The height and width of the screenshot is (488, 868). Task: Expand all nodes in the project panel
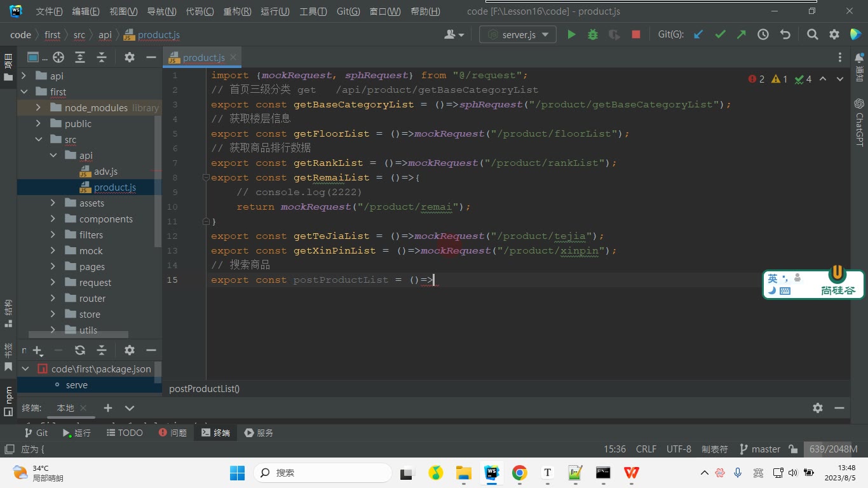tap(80, 57)
